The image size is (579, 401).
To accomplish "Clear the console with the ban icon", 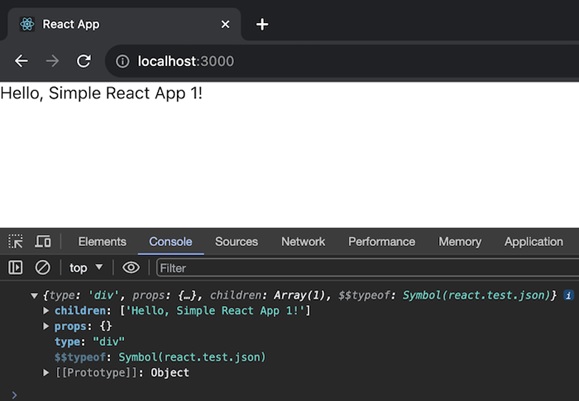I will (42, 268).
